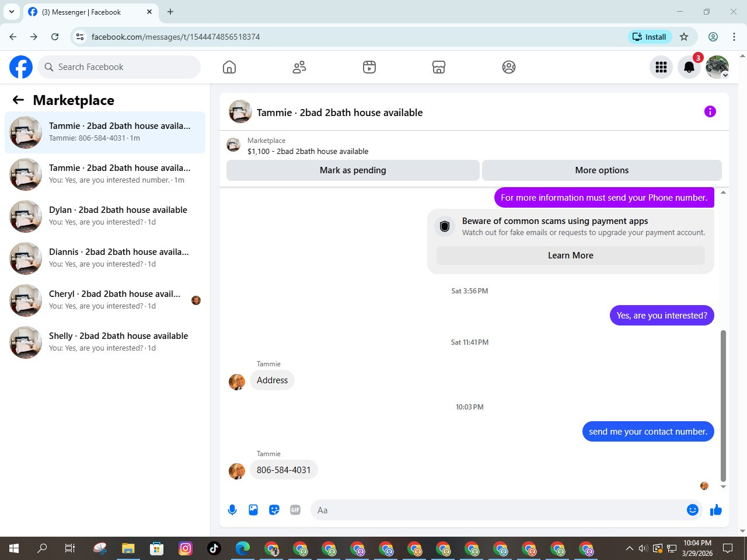Open the $1,100 Marketplace listing link
This screenshot has width=747, height=560.
(308, 151)
